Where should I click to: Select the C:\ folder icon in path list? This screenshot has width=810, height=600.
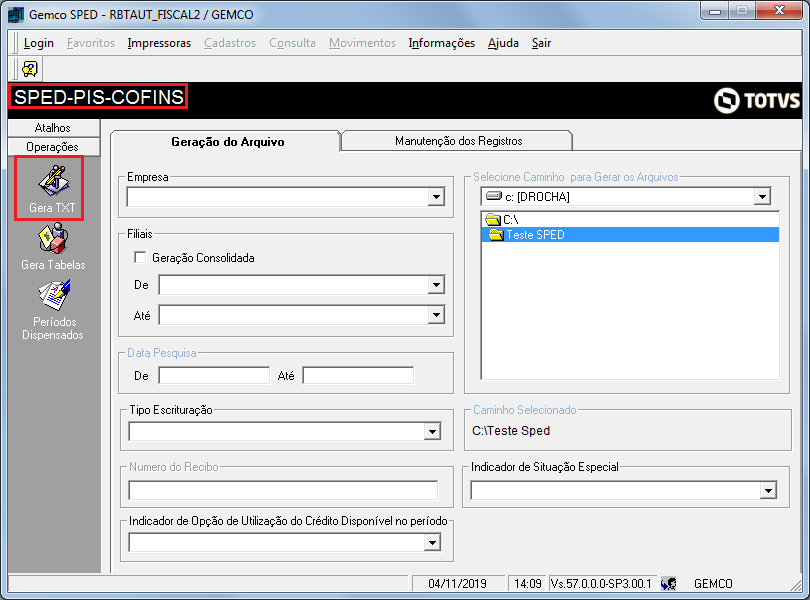[x=493, y=220]
